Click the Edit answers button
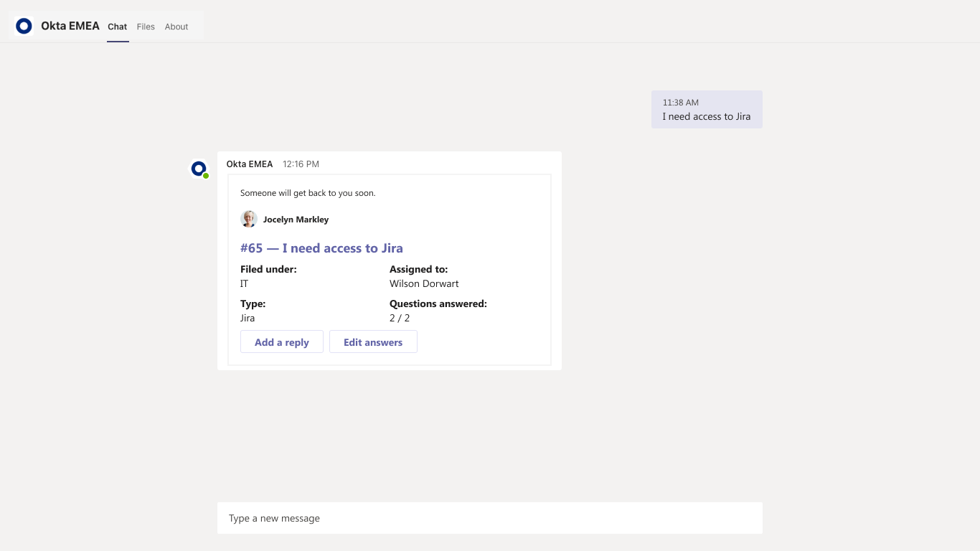The image size is (980, 551). [373, 342]
